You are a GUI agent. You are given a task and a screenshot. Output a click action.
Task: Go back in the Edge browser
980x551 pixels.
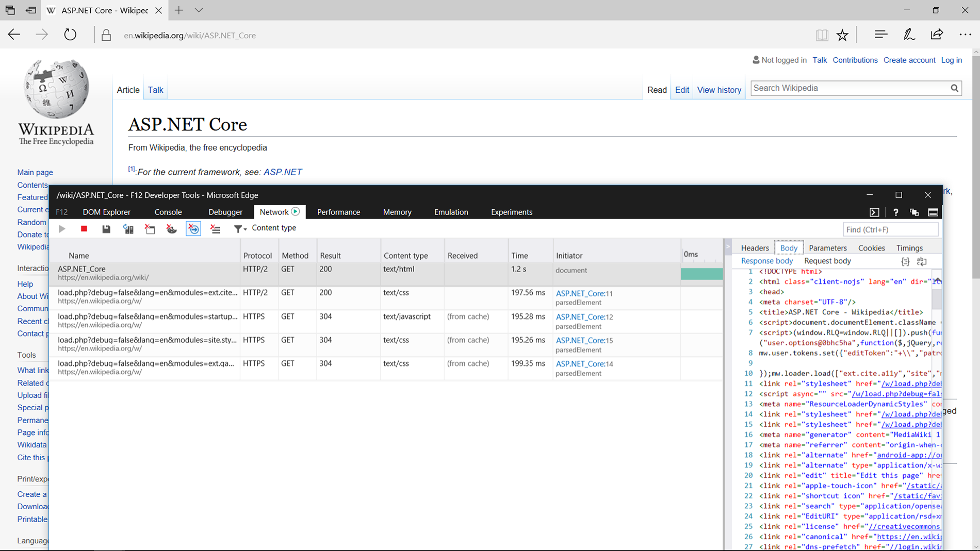tap(14, 35)
